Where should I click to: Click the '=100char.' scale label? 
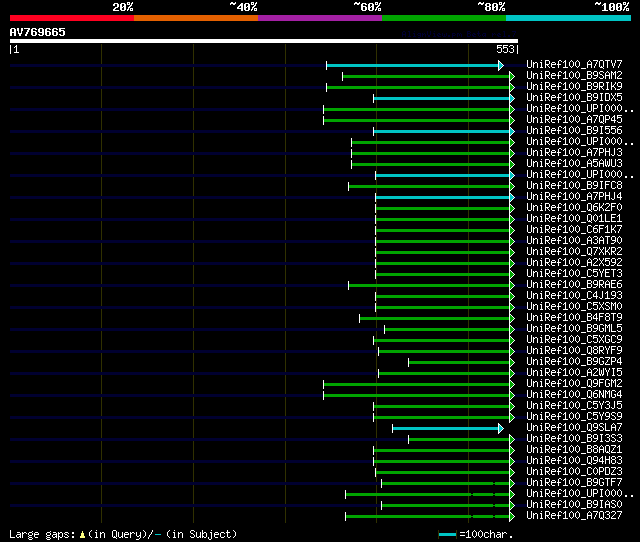(486, 534)
